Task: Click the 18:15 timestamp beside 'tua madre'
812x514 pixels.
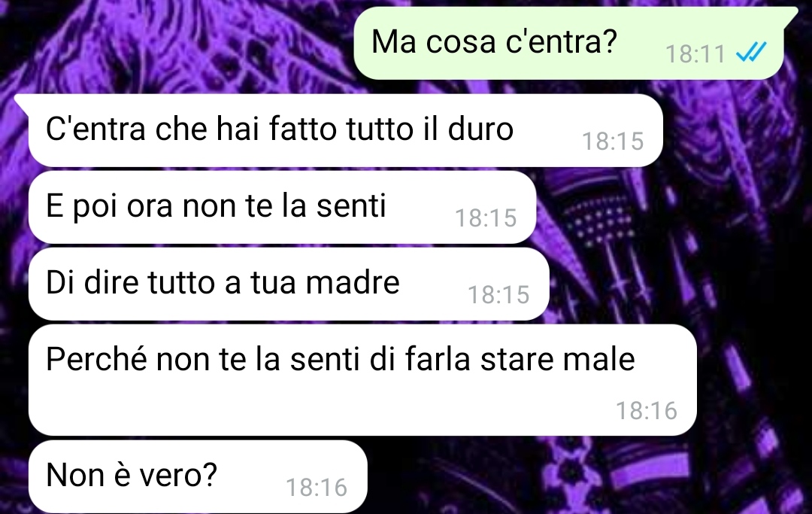Action: [x=498, y=294]
